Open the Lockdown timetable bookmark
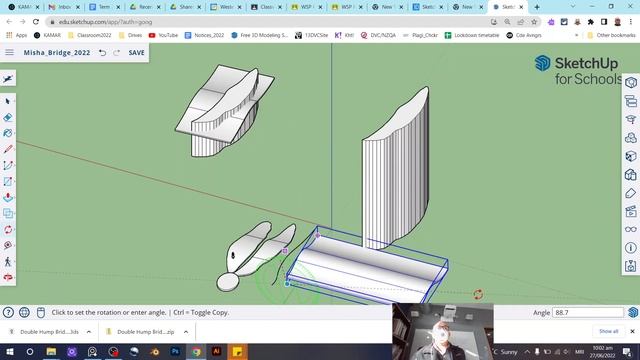Viewport: 640px width, 360px height. [x=472, y=36]
